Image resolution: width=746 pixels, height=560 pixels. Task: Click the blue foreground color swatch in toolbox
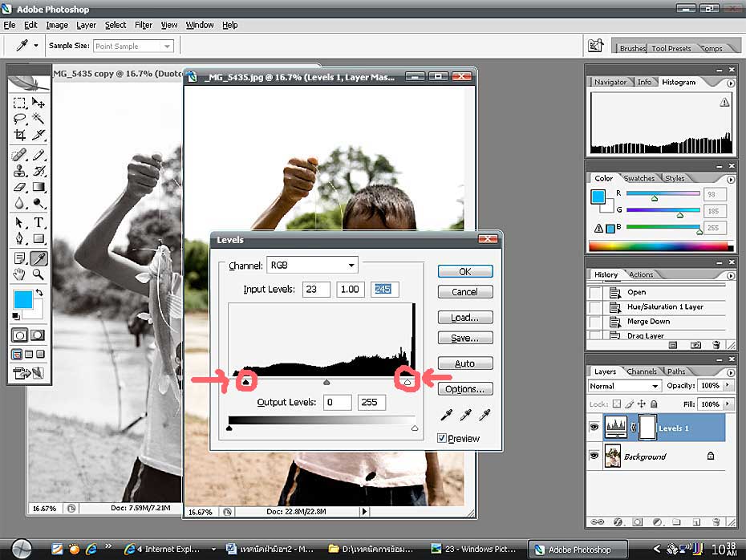pos(22,300)
